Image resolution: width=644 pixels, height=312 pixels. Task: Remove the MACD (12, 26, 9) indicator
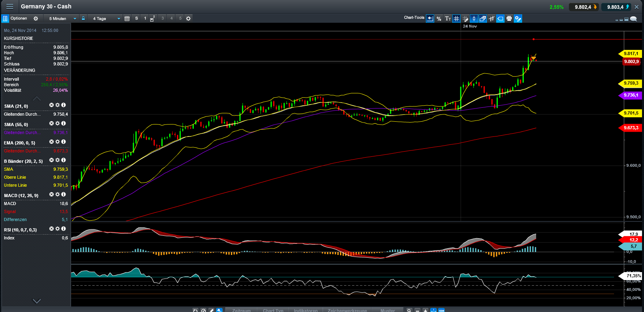pyautogui.click(x=52, y=194)
